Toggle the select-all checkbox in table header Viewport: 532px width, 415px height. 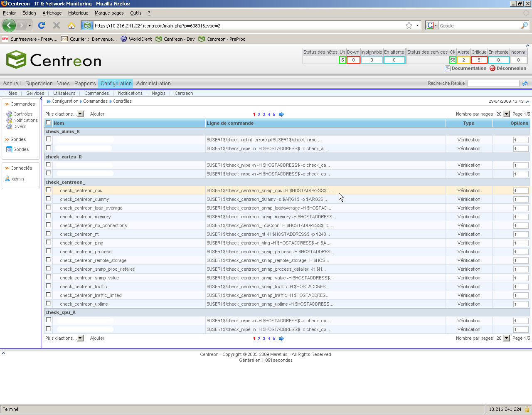(x=49, y=123)
